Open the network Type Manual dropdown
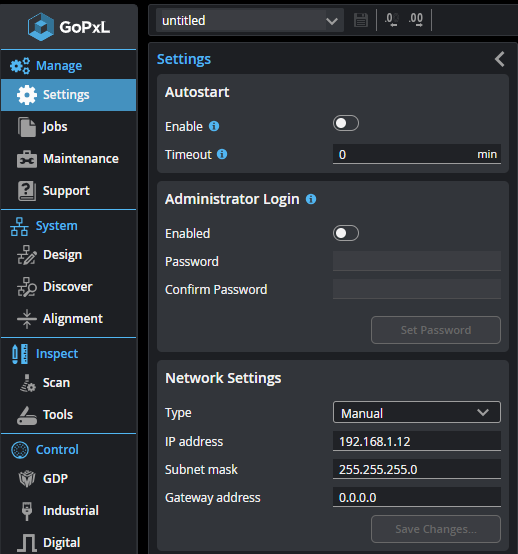This screenshot has height=554, width=518. point(417,412)
